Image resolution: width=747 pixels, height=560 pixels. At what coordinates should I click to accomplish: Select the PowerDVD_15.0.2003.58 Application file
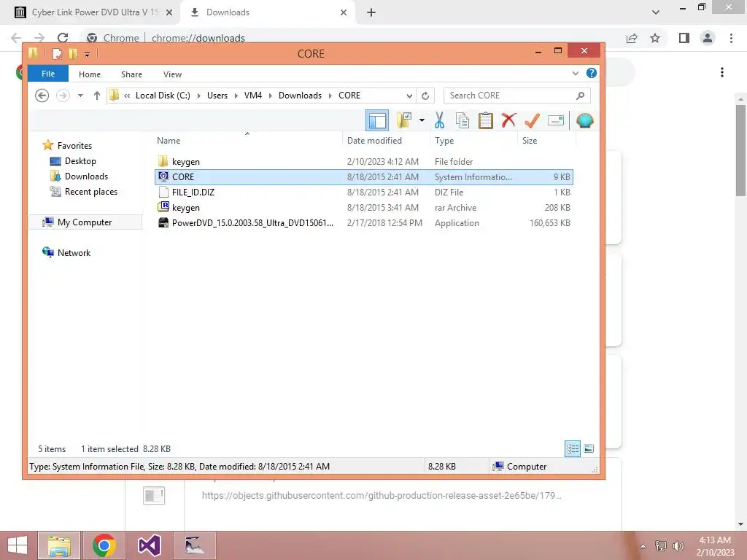[x=364, y=223]
